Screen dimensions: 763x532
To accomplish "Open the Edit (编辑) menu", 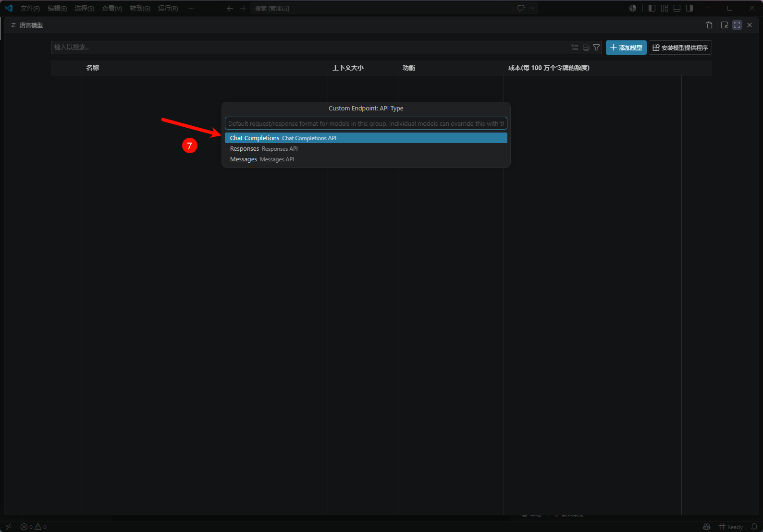I will click(x=57, y=8).
